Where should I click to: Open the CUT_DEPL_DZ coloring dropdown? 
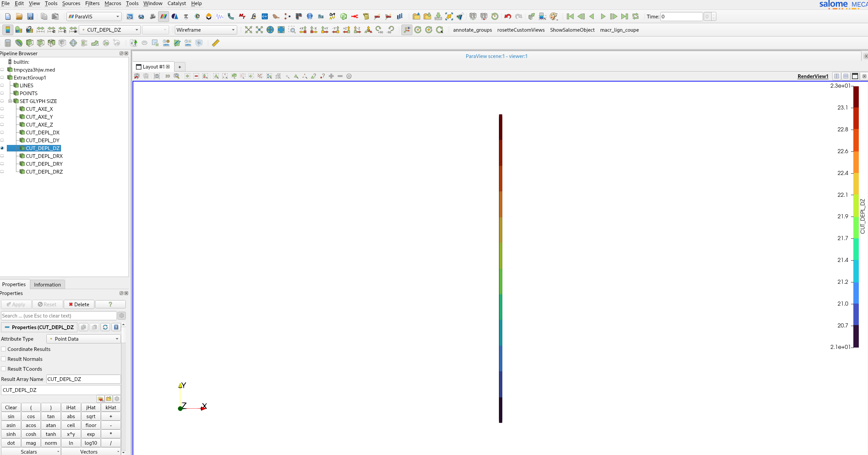pyautogui.click(x=110, y=30)
